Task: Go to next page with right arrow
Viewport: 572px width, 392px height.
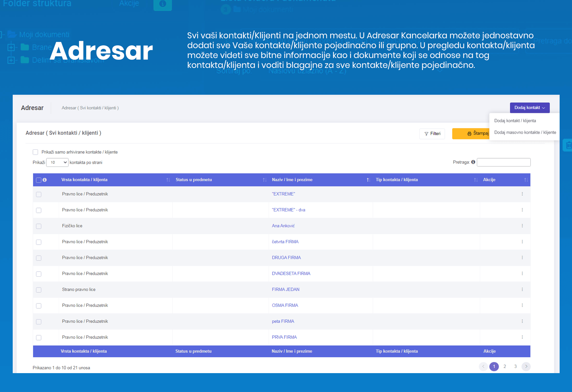Action: 526,367
